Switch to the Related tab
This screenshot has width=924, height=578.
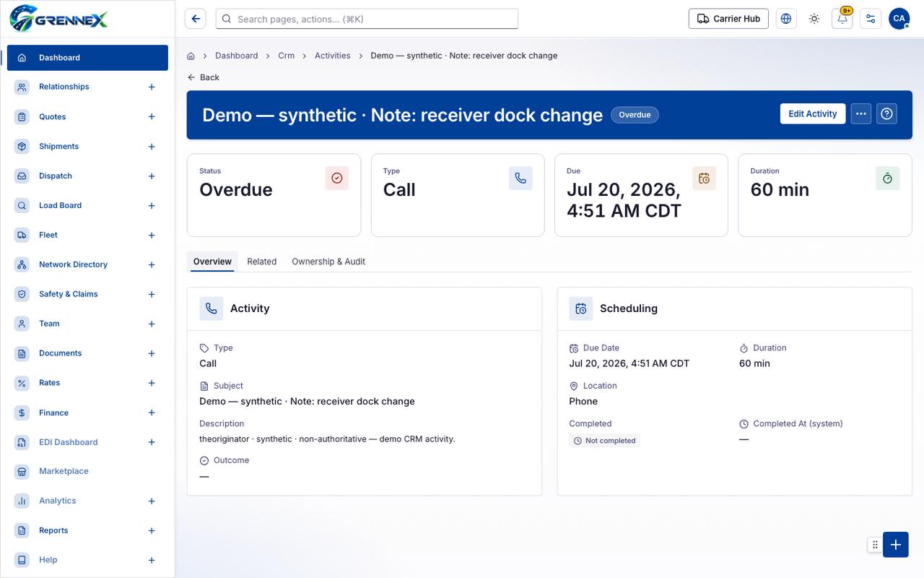click(261, 262)
